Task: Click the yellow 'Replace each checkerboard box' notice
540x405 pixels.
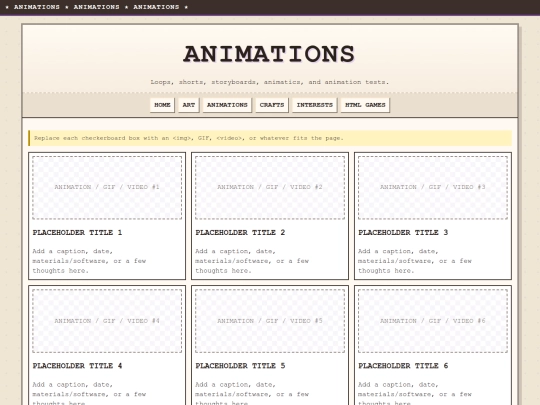Action: click(x=270, y=138)
